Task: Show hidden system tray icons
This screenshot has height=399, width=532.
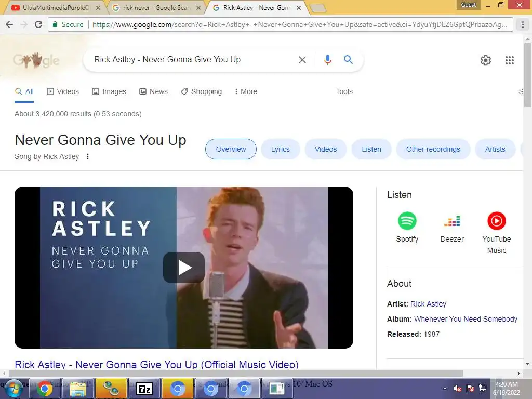Action: [445, 388]
